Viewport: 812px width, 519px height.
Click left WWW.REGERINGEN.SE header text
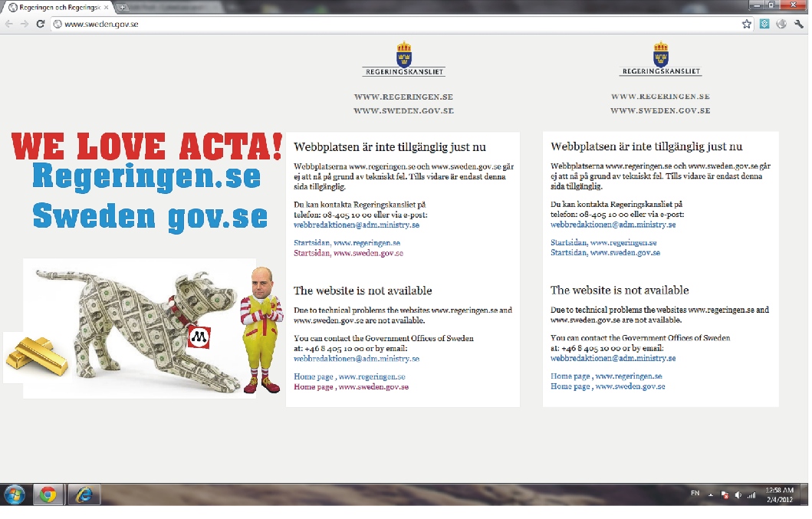tap(403, 97)
